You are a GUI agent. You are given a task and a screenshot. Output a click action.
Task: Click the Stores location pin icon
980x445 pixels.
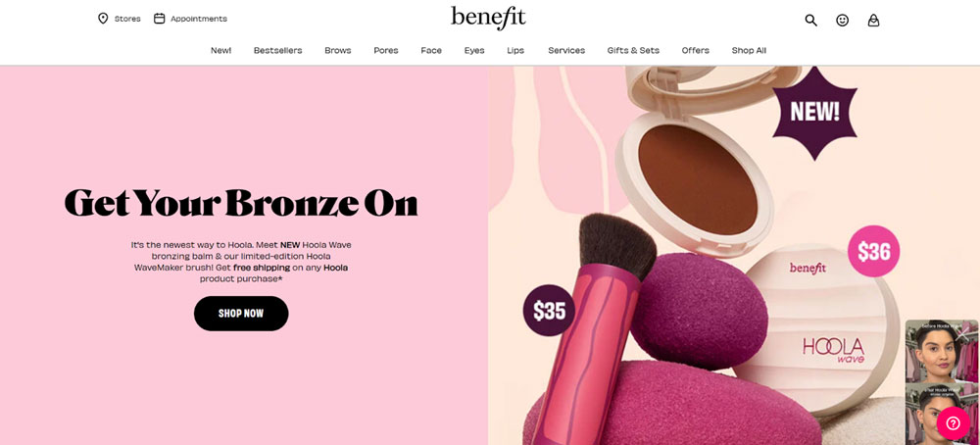pos(103,19)
